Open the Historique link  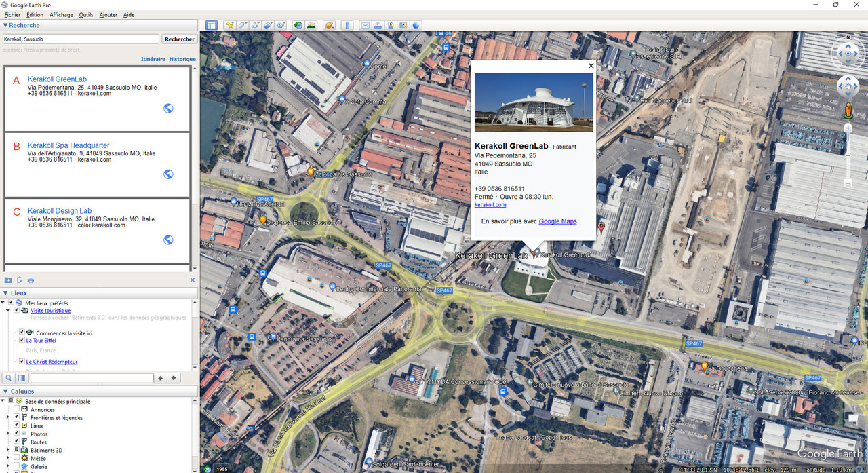(182, 59)
